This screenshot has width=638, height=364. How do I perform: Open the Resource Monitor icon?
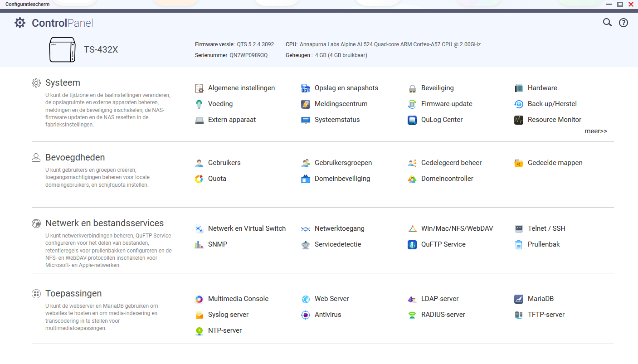coord(519,120)
